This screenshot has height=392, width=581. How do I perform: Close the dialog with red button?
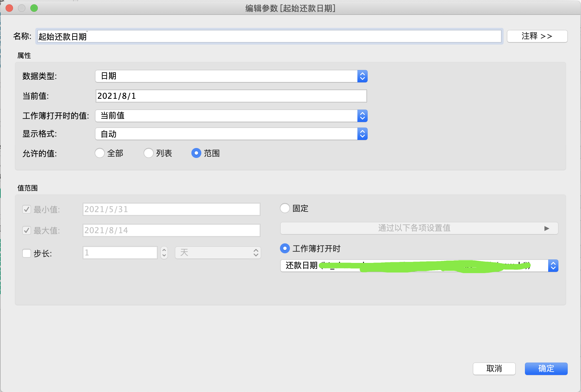pyautogui.click(x=9, y=8)
